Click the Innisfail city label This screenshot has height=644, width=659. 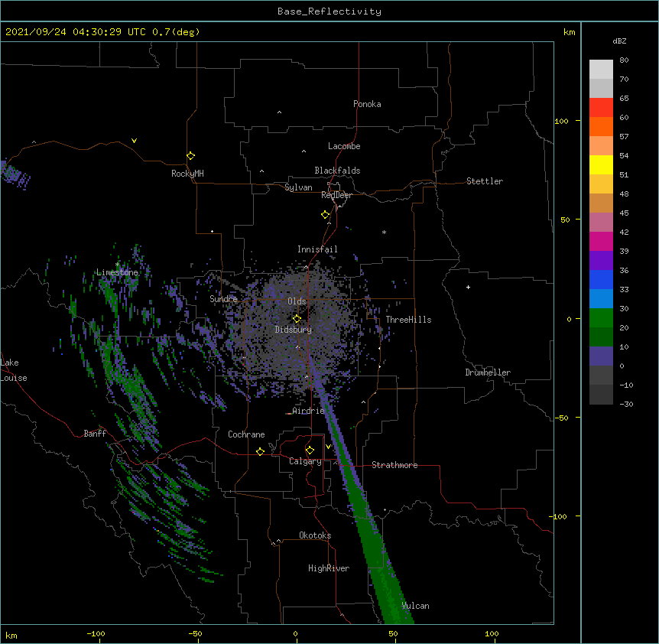[x=317, y=249]
